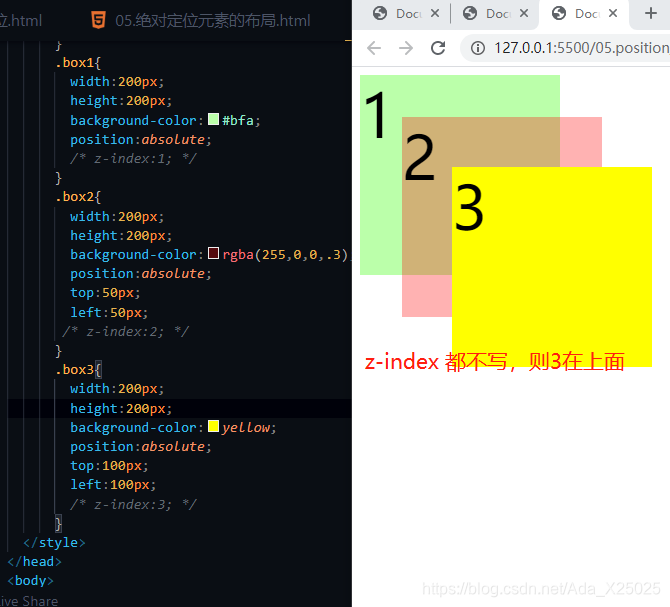Open the #bfa green color swatch

tap(214, 119)
